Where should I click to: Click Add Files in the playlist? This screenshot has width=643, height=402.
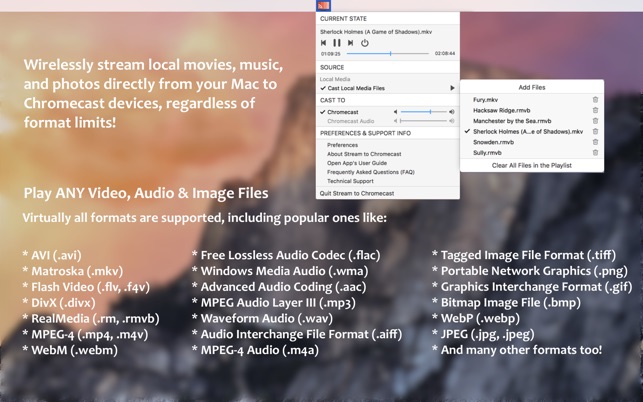pyautogui.click(x=532, y=87)
